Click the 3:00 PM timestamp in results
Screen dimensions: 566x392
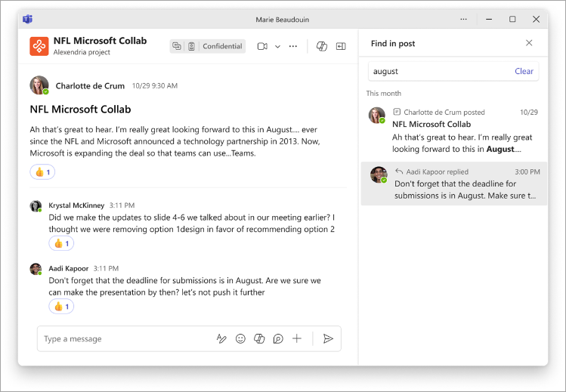pos(527,172)
